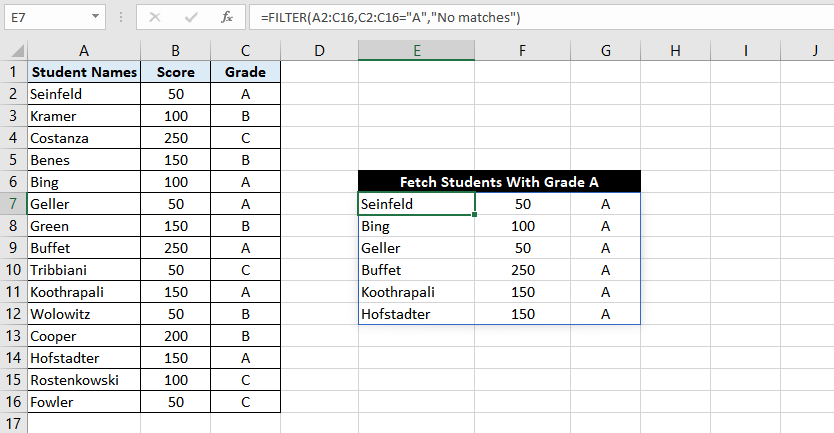This screenshot has height=433, width=834.
Task: Select column D header
Action: pyautogui.click(x=319, y=51)
